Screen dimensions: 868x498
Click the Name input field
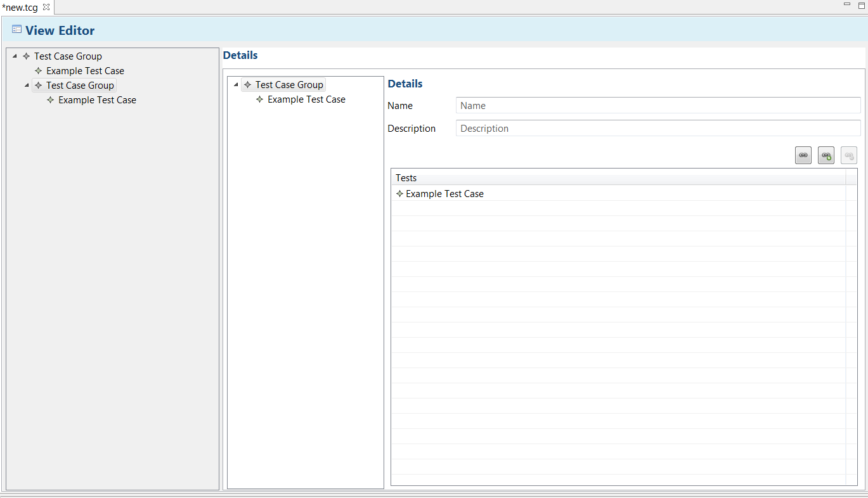(658, 106)
